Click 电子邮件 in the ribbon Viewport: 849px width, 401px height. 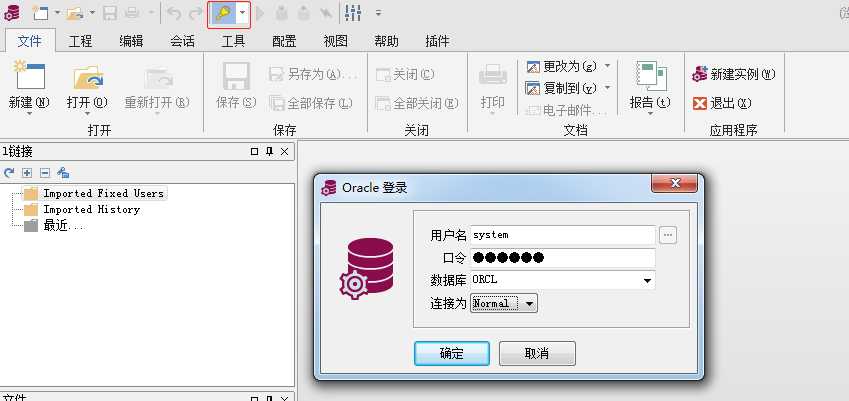click(x=567, y=110)
